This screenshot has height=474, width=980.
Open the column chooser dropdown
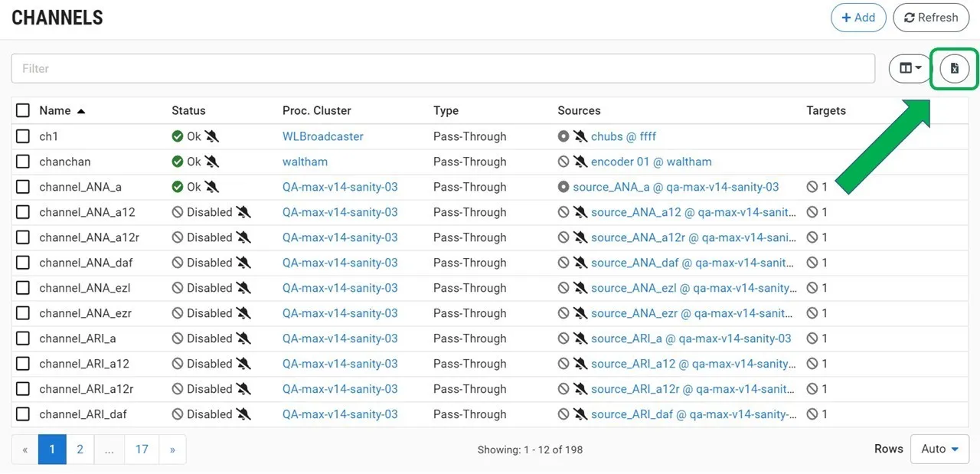910,69
